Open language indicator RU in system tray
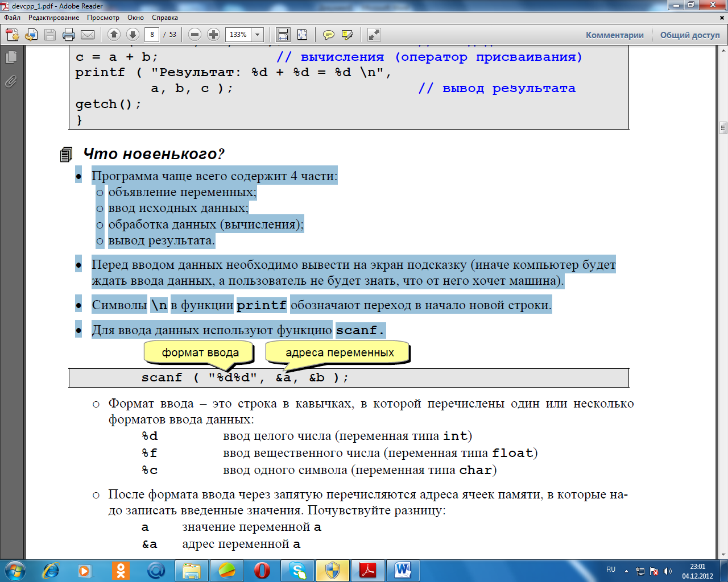This screenshot has width=728, height=582. coord(611,569)
